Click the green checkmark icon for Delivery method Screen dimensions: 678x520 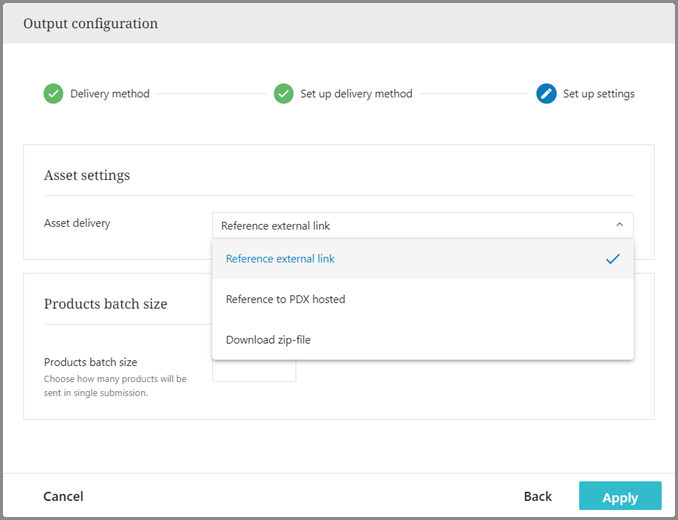[53, 94]
